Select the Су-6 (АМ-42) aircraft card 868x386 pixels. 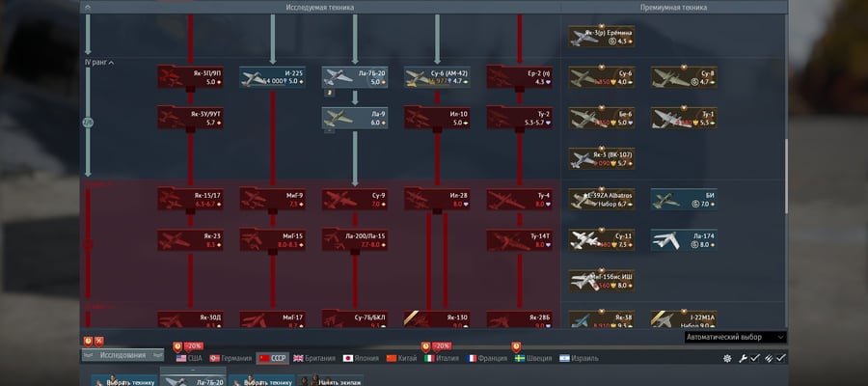tap(437, 77)
